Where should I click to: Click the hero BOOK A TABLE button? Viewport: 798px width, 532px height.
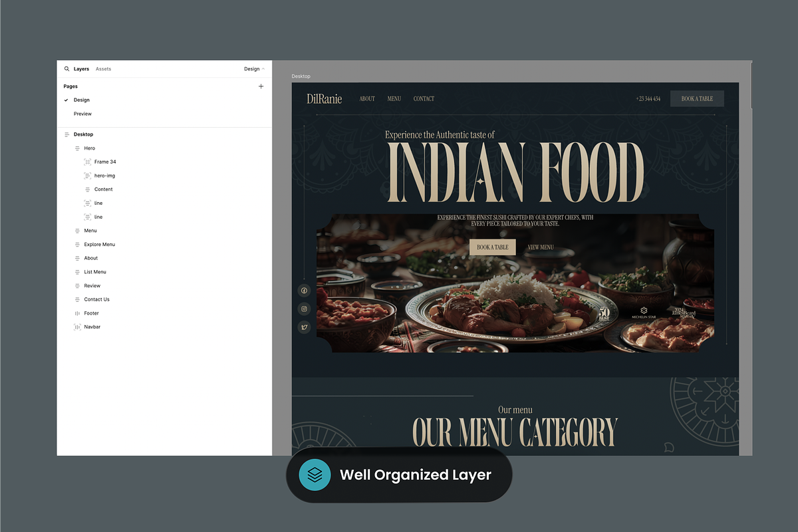(493, 247)
